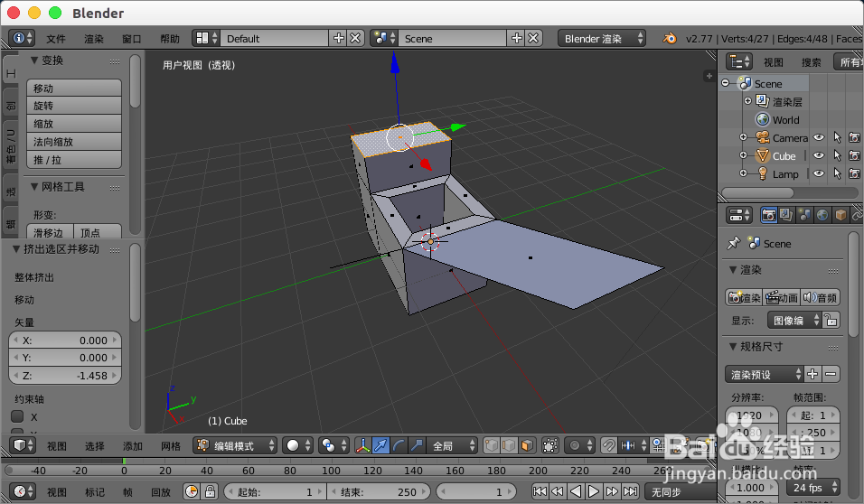Open the Blender 渲染 engine dropdown
Viewport: 864px width, 504px height.
[x=601, y=39]
